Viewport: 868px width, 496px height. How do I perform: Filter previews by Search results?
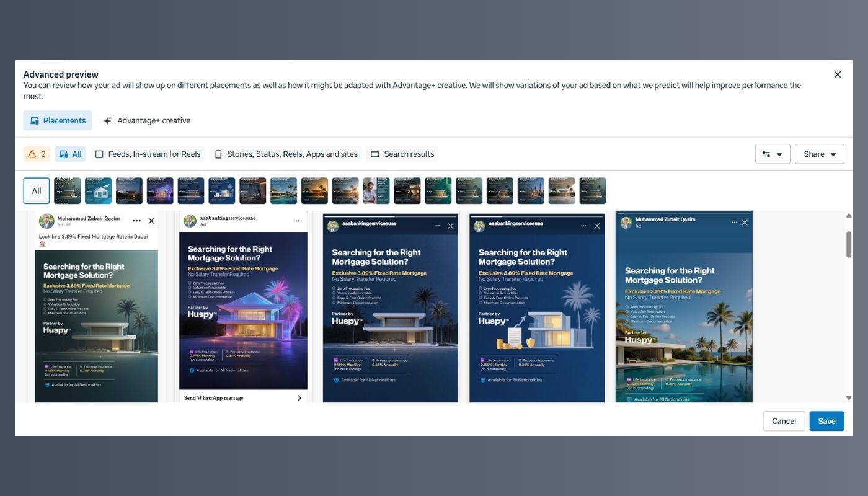pos(402,154)
